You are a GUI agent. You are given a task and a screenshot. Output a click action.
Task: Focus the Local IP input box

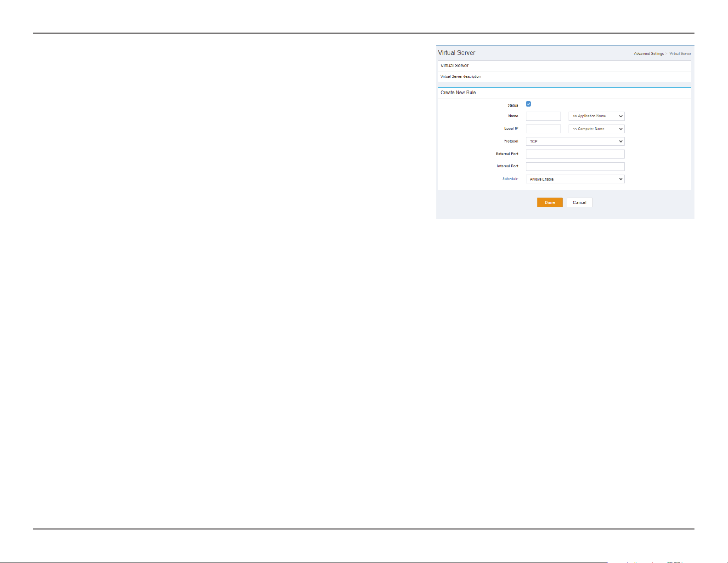pyautogui.click(x=543, y=129)
